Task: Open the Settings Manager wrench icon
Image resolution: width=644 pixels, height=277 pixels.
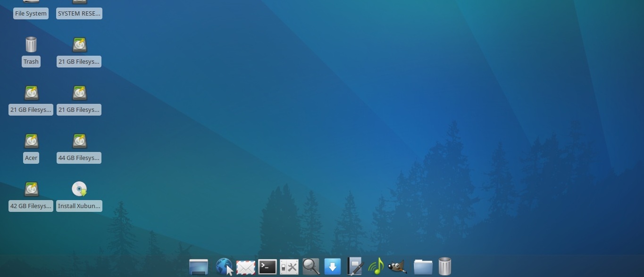Action: 289,267
